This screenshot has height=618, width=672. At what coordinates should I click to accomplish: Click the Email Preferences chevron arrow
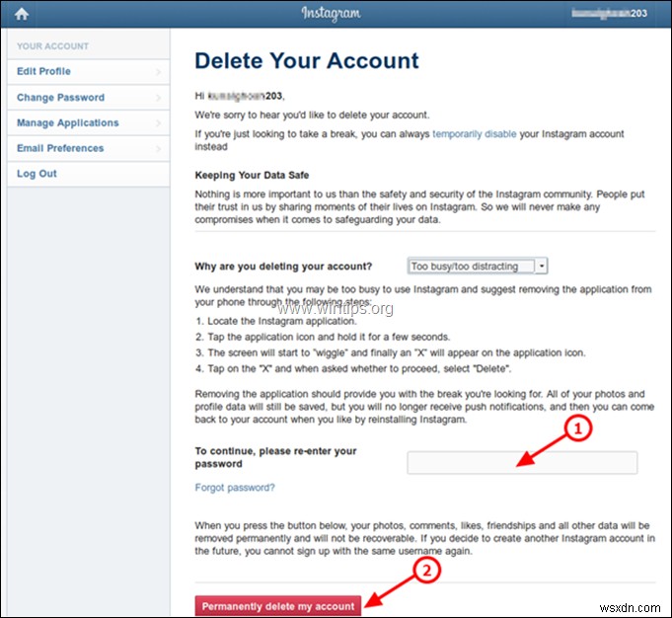click(x=158, y=149)
